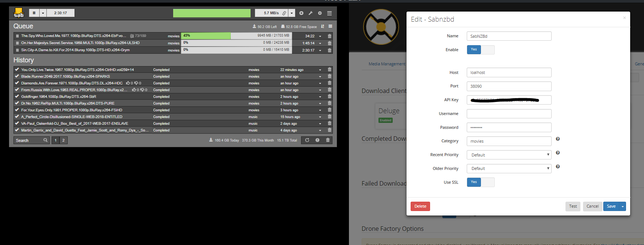Viewport: 644px width, 245px height.
Task: Expand details for Diamonds.Are.Forever history entry
Action: point(320,83)
